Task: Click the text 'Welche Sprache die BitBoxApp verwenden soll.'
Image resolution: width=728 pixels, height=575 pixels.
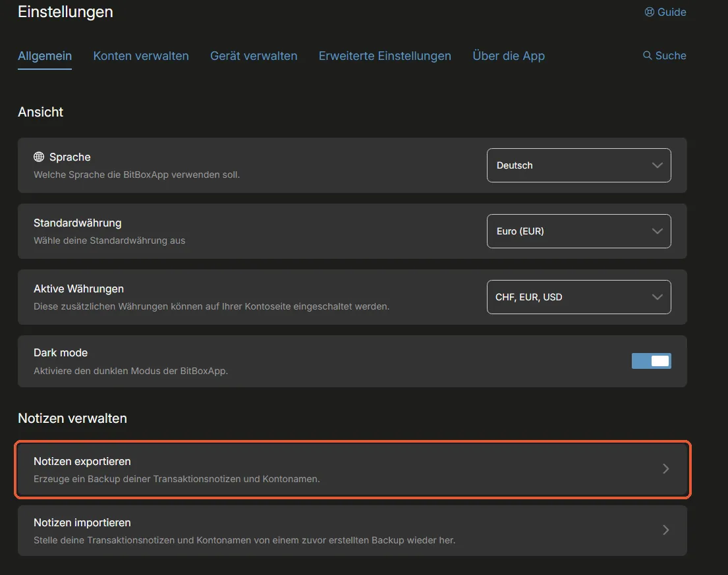Action: coord(136,175)
